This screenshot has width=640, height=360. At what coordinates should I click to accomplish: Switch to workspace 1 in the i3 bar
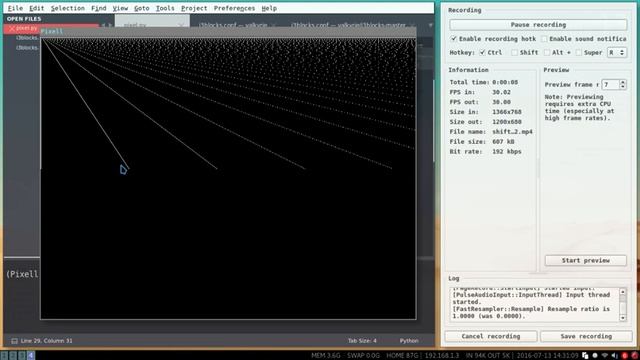pyautogui.click(x=4, y=356)
